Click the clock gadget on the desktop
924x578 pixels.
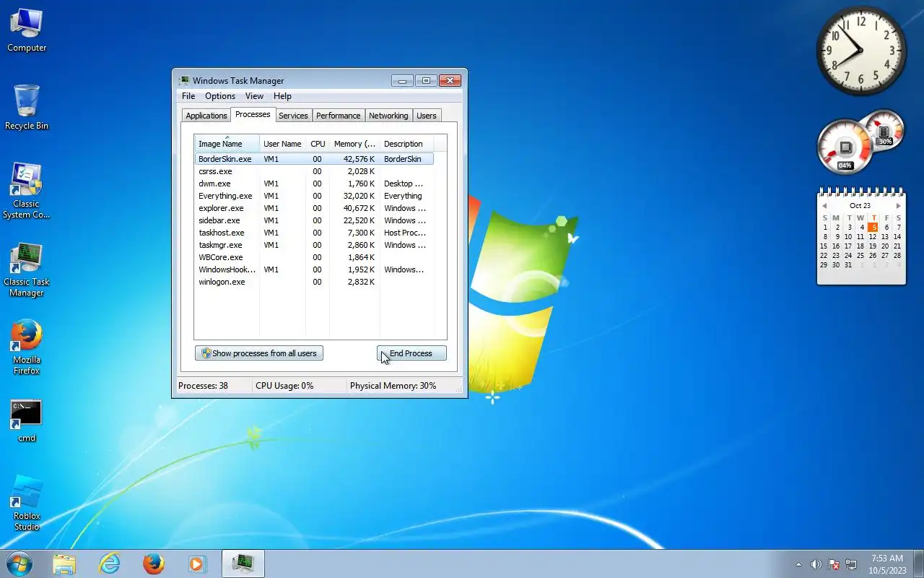[x=861, y=51]
